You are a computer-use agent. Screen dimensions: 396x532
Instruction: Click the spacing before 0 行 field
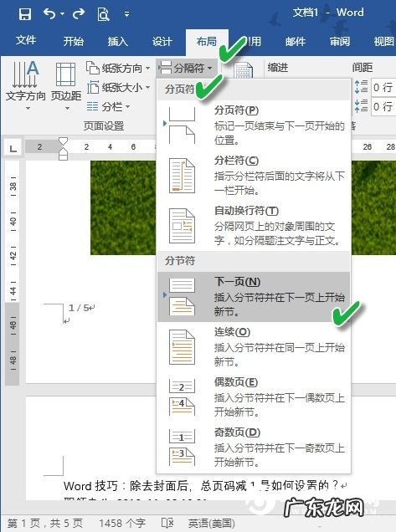click(383, 88)
